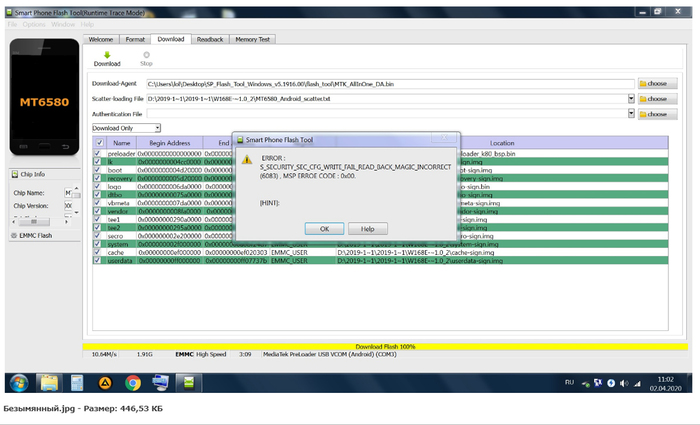Uncheck the preloader partition checkbox
The width and height of the screenshot is (700, 425).
point(97,153)
